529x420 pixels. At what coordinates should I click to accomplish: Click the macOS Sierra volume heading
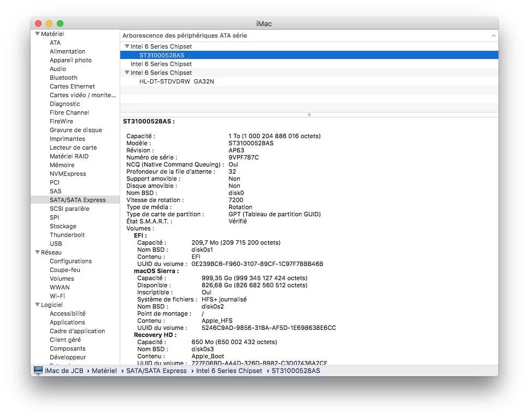tap(156, 271)
